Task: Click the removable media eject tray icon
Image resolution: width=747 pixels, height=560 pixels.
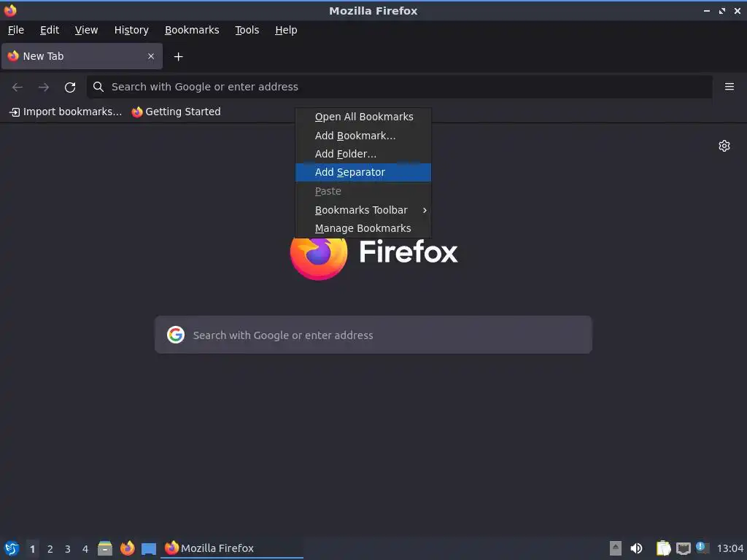Action: pyautogui.click(x=616, y=548)
